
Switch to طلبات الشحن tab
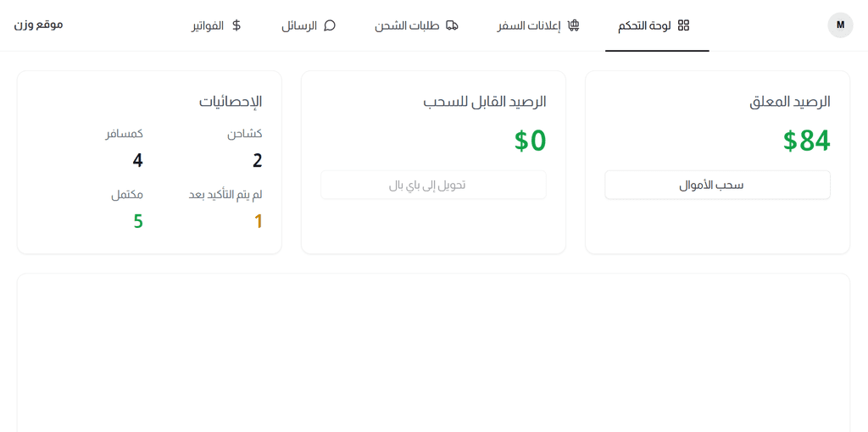(416, 25)
